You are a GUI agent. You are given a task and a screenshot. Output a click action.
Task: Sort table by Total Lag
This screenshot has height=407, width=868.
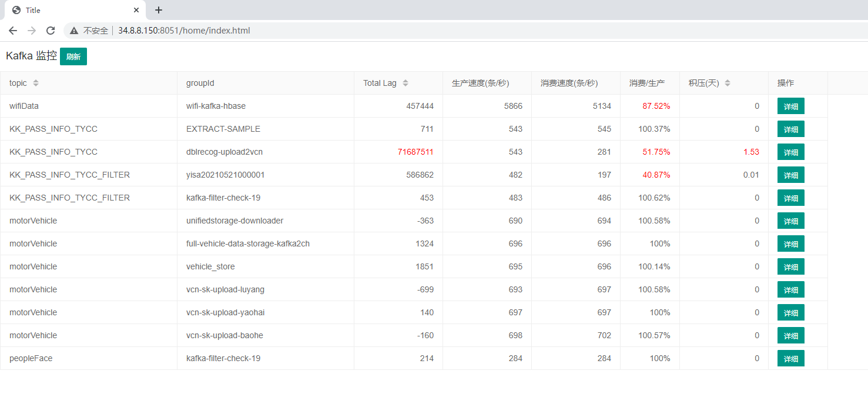pyautogui.click(x=405, y=83)
